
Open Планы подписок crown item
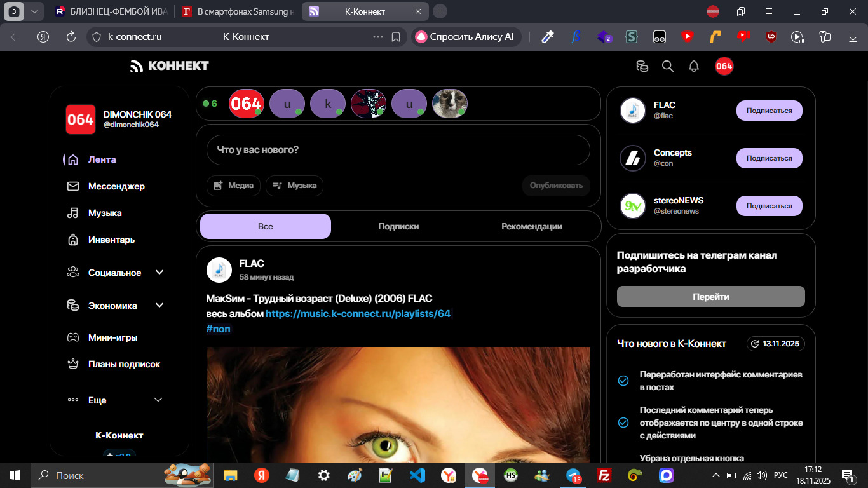pos(123,364)
